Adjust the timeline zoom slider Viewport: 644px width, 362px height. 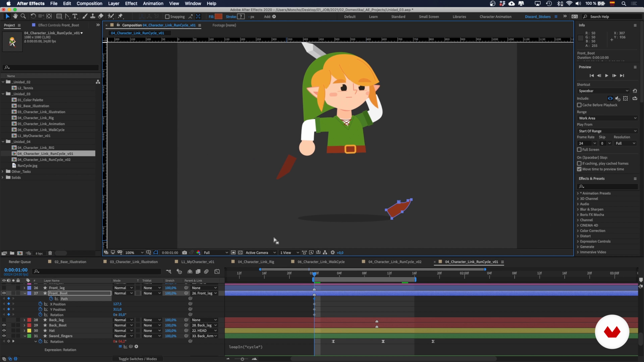coord(242,359)
